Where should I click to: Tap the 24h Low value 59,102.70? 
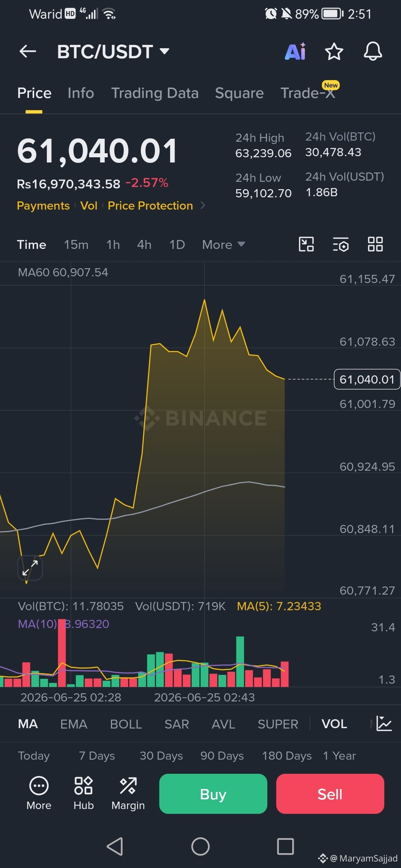pyautogui.click(x=263, y=193)
